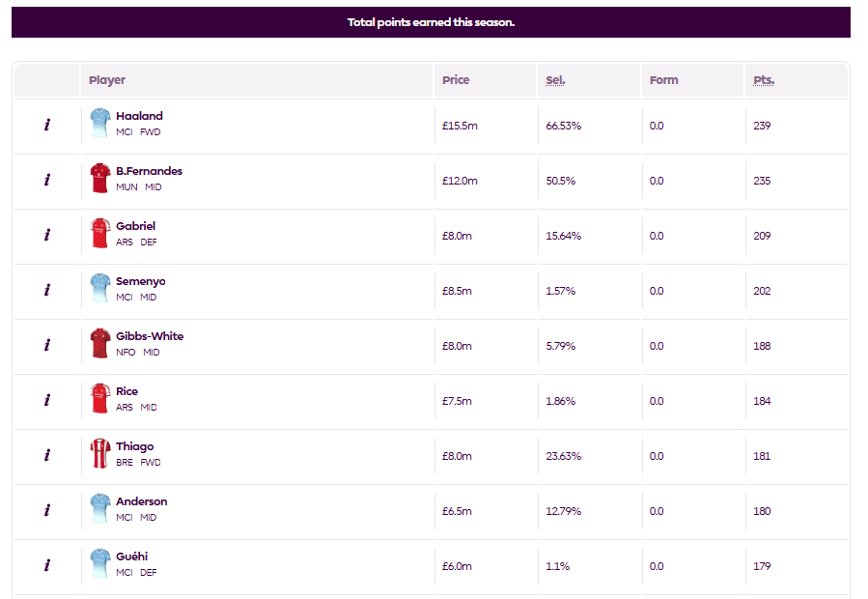Open the info icon in the Rice row
Image resolution: width=868 pixels, height=599 pixels.
(47, 400)
